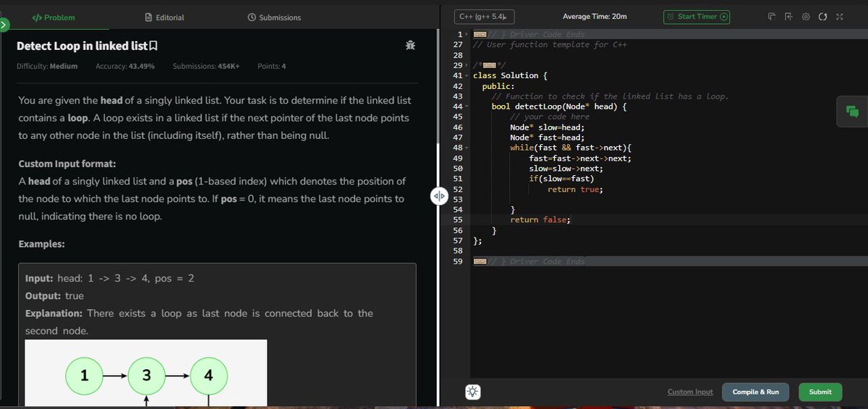Click 'Average Time: 20m' text
Viewport: 868px width, 409px height.
point(595,17)
